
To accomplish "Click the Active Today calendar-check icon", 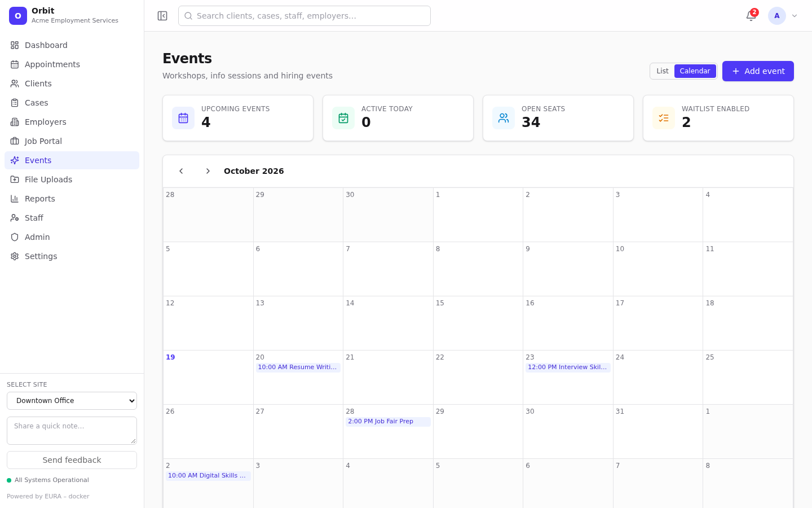I will pos(343,118).
